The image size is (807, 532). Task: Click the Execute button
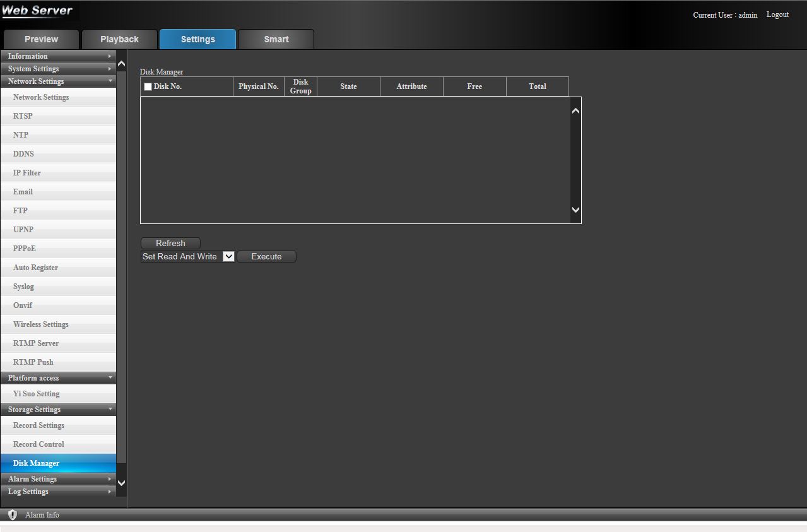[x=266, y=257]
